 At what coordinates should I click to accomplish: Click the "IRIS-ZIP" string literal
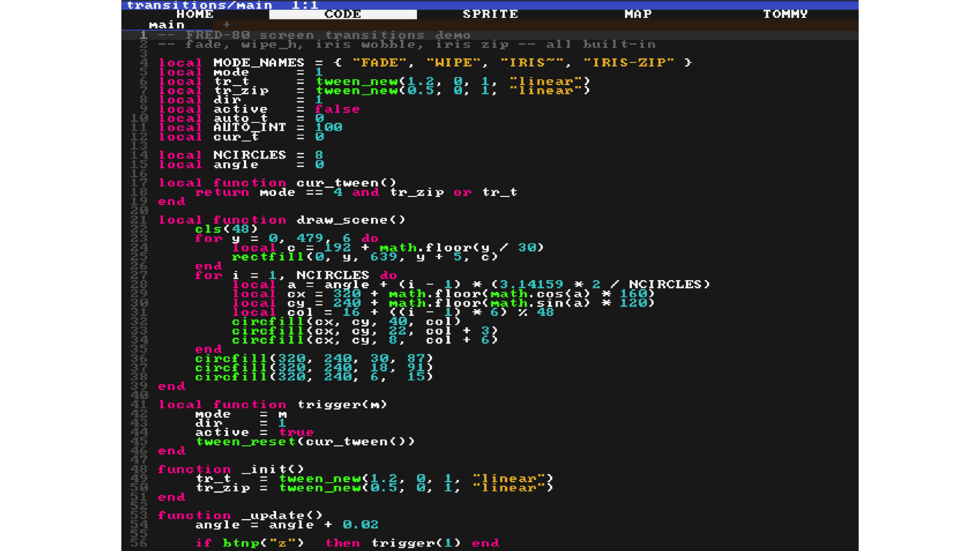(x=628, y=63)
